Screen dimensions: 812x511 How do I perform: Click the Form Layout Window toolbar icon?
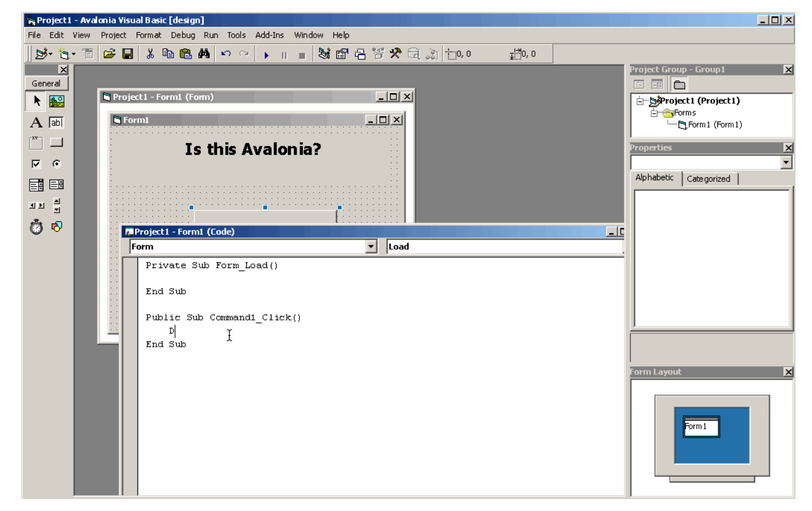[x=360, y=54]
